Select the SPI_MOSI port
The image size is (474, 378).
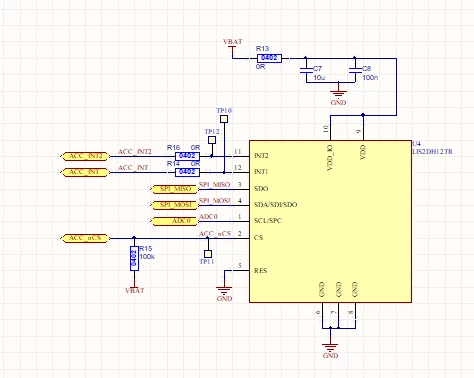(175, 205)
